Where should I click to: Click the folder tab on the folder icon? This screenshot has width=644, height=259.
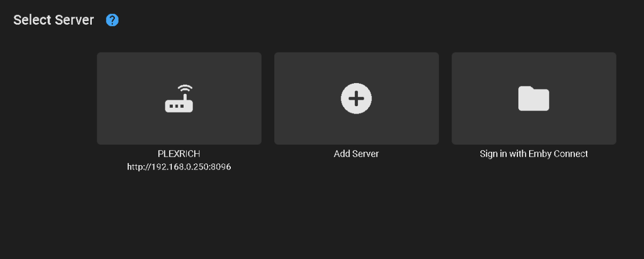click(x=526, y=89)
